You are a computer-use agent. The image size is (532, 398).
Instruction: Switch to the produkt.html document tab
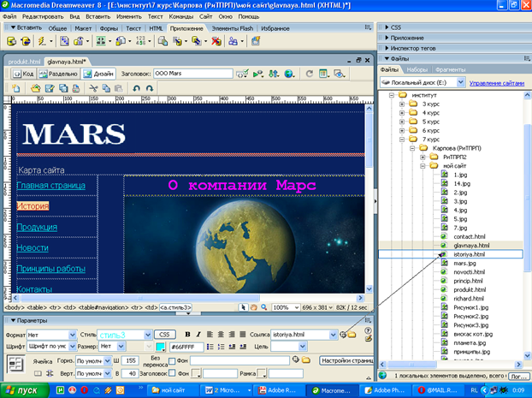24,62
